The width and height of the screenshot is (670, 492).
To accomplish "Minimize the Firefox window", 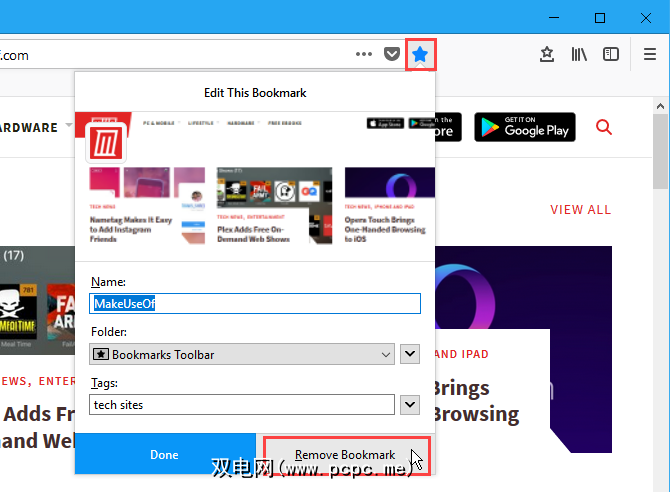I will [554, 18].
